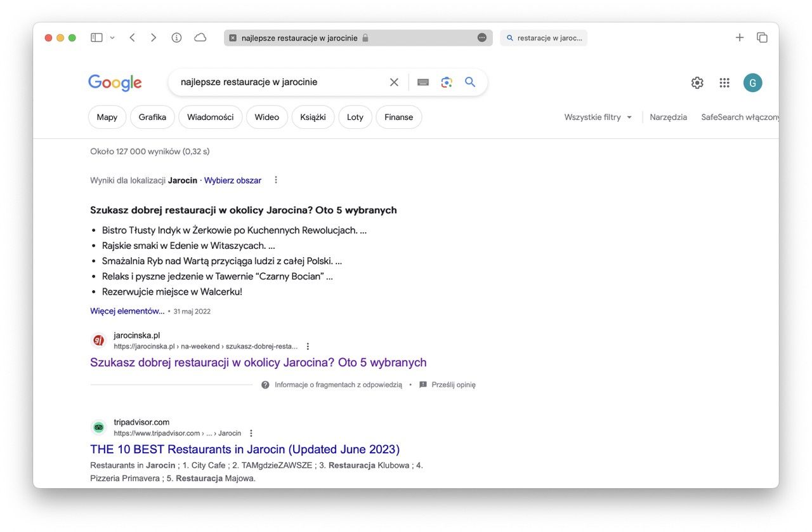
Task: Open a new tab with the plus button
Action: [740, 38]
